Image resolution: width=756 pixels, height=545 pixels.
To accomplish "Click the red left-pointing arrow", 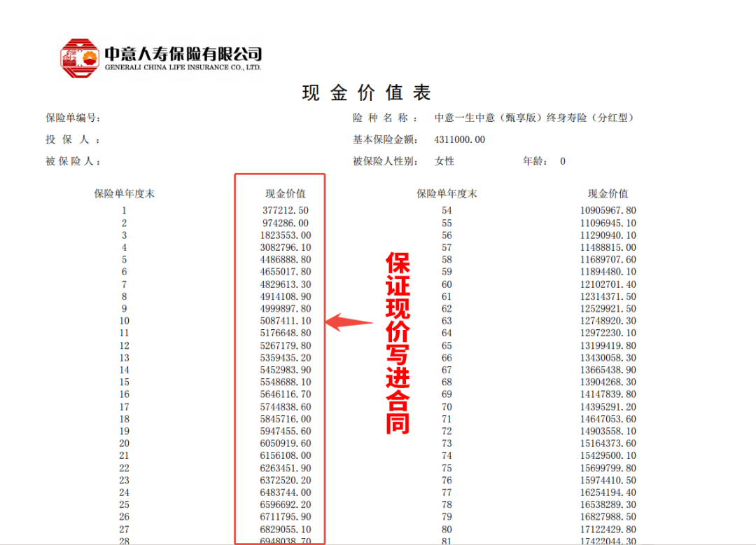I will (350, 322).
